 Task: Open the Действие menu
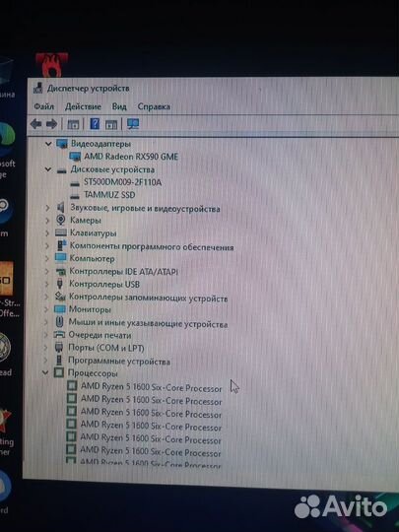point(83,106)
